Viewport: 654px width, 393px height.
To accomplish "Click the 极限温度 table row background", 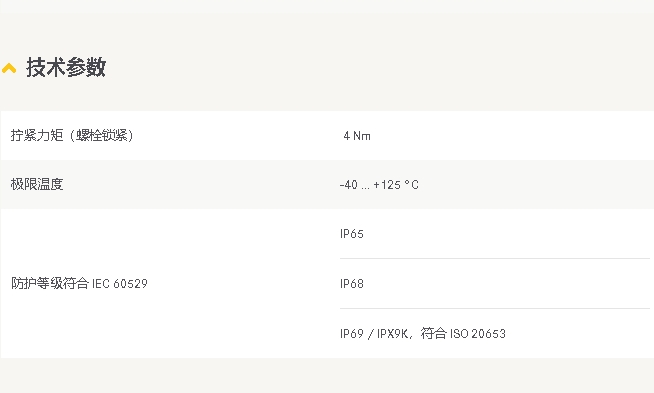I will (x=327, y=184).
